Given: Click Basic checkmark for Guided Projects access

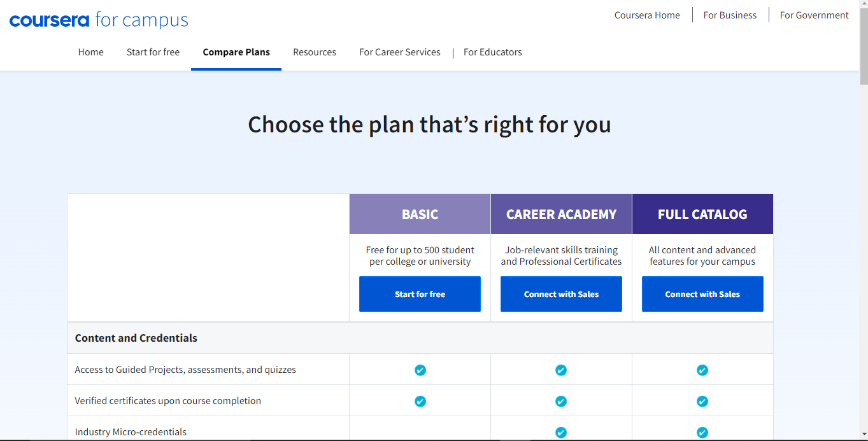Looking at the screenshot, I should click(x=420, y=370).
